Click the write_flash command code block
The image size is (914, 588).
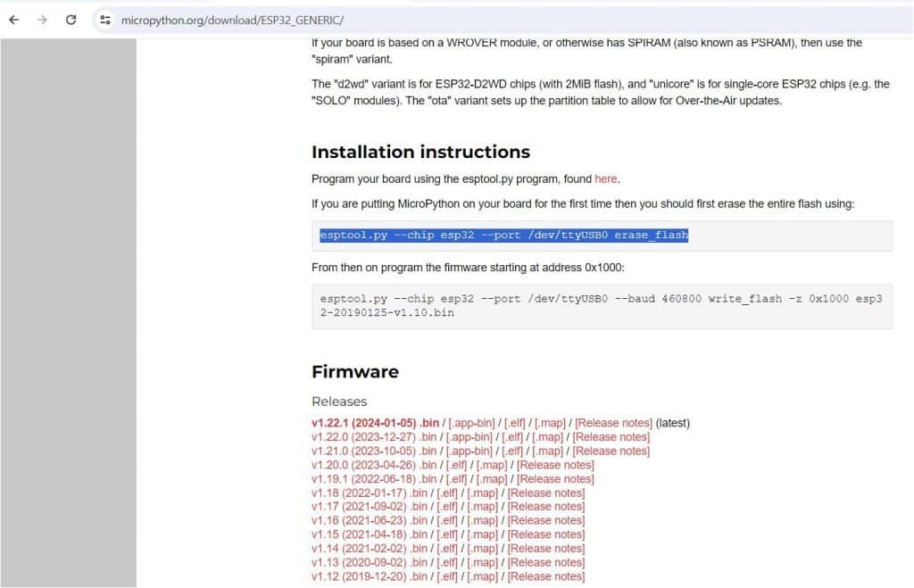[601, 306]
